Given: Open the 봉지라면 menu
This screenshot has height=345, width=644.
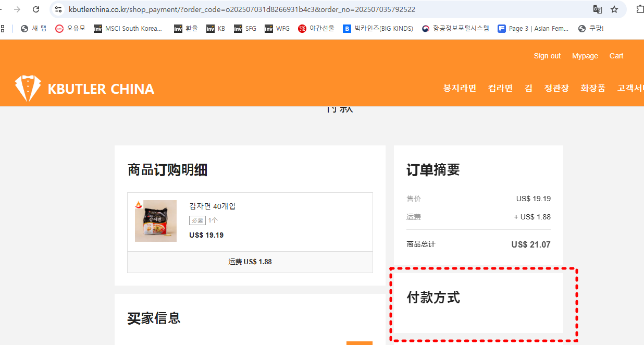Looking at the screenshot, I should tap(460, 88).
